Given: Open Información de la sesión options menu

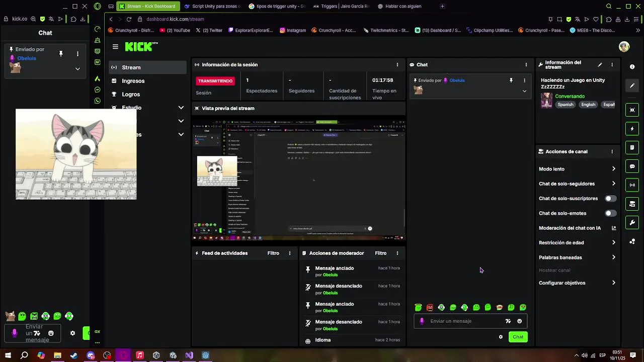Looking at the screenshot, I should tap(397, 65).
